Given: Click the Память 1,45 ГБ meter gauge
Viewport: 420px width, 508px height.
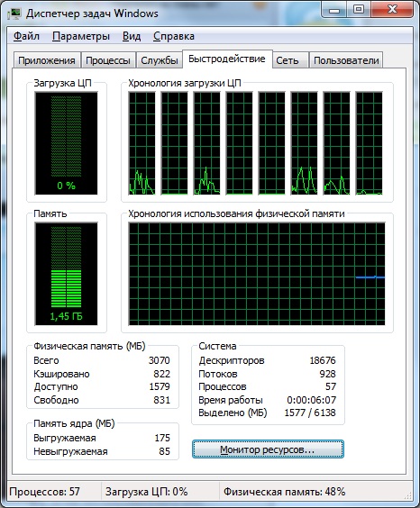Looking at the screenshot, I should pyautogui.click(x=66, y=274).
